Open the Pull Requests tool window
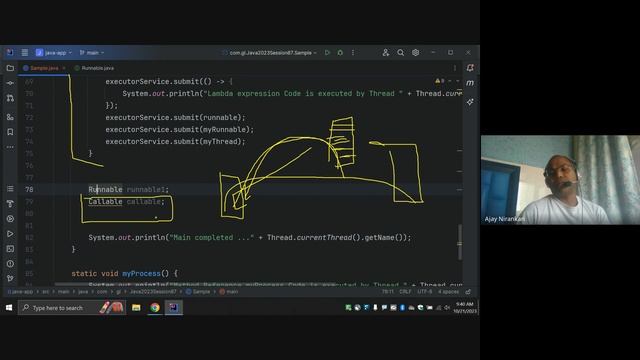Viewport: 640px width, 360px height. 10,98
